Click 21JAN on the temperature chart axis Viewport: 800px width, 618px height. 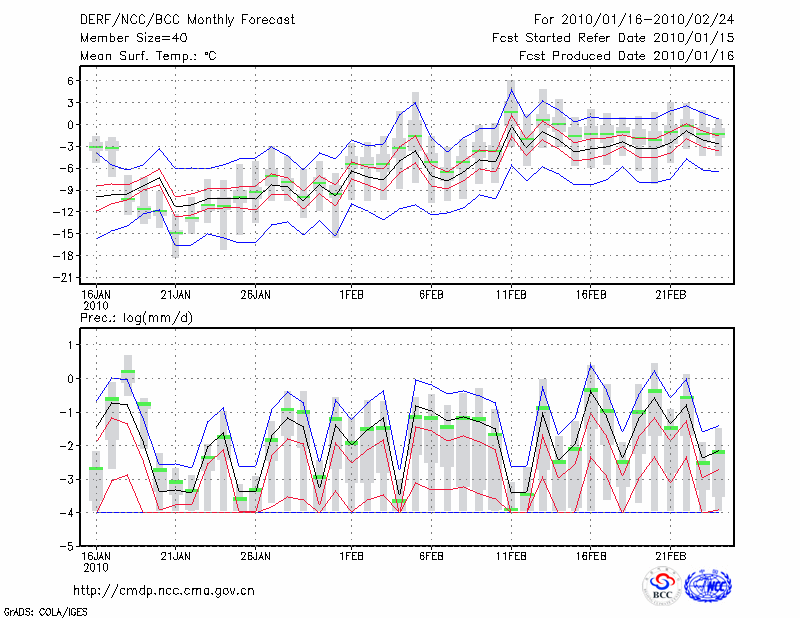[x=175, y=294]
